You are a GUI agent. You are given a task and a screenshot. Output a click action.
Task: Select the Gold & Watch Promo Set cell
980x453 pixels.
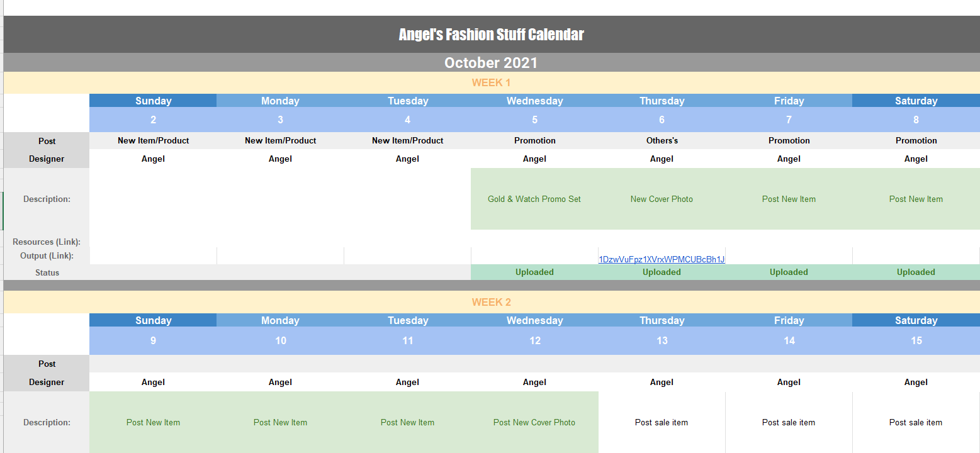(534, 199)
